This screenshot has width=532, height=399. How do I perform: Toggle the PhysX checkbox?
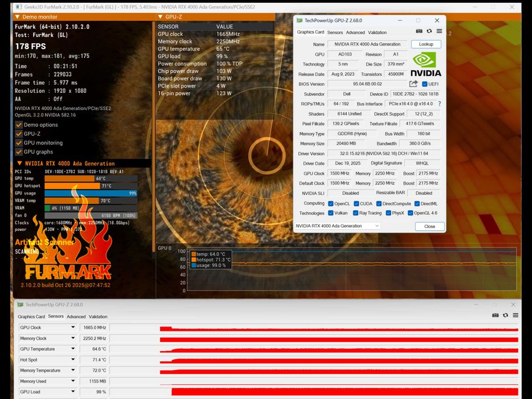point(388,213)
